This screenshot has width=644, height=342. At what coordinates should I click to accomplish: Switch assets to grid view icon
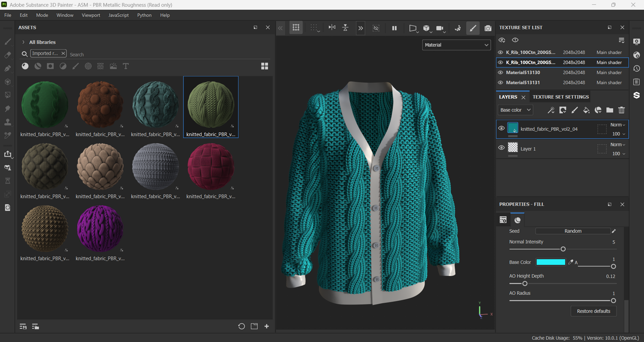(x=264, y=66)
